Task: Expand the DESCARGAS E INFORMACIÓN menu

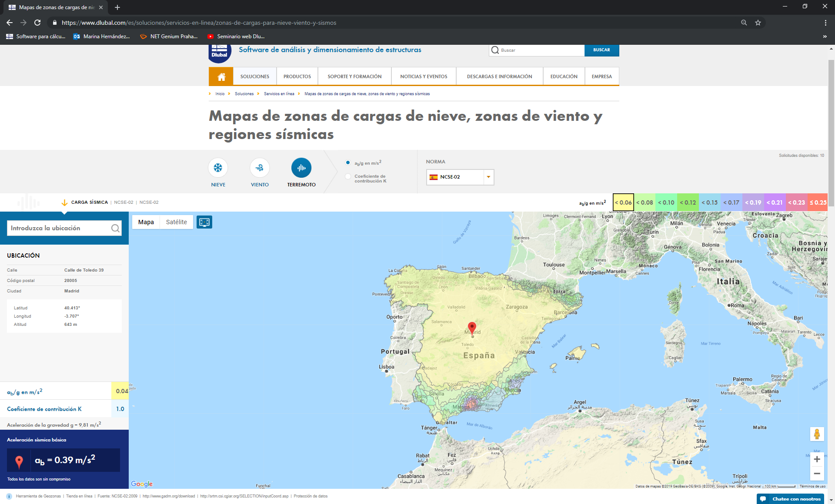Action: (498, 76)
